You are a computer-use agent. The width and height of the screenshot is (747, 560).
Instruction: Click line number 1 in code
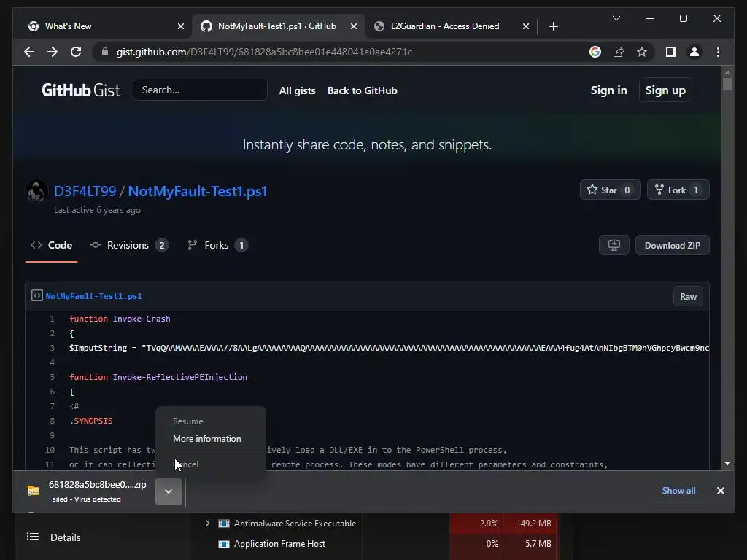point(52,319)
